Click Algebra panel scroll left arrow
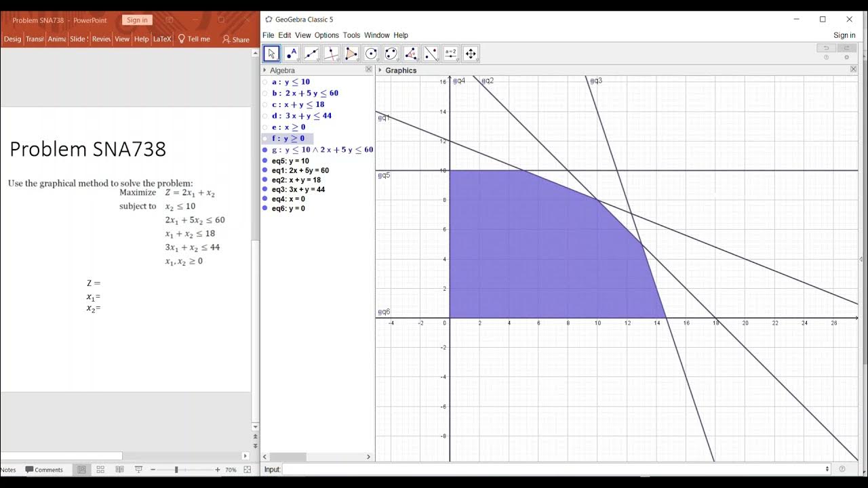The width and height of the screenshot is (868, 488). (265, 457)
